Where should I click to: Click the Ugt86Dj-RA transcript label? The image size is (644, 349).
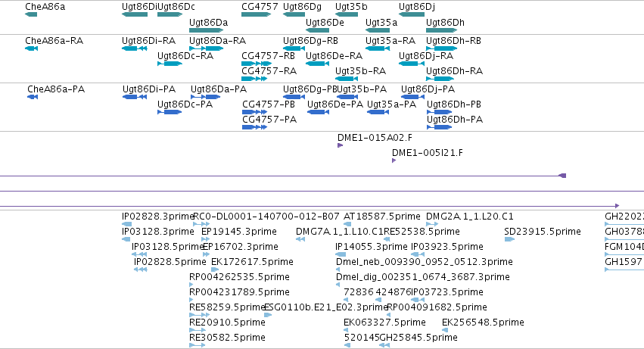tap(426, 56)
